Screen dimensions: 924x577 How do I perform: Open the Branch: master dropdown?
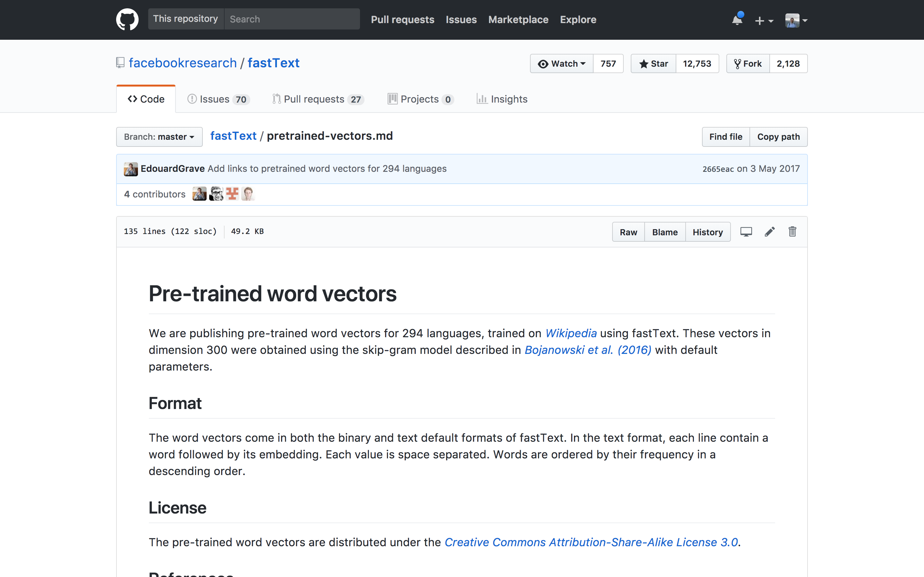(159, 137)
